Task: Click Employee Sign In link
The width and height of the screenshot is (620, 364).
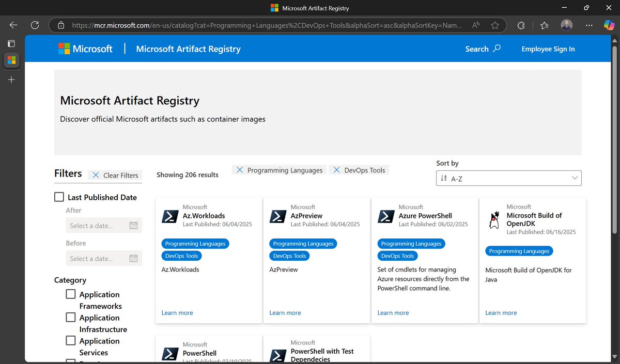Action: point(548,49)
